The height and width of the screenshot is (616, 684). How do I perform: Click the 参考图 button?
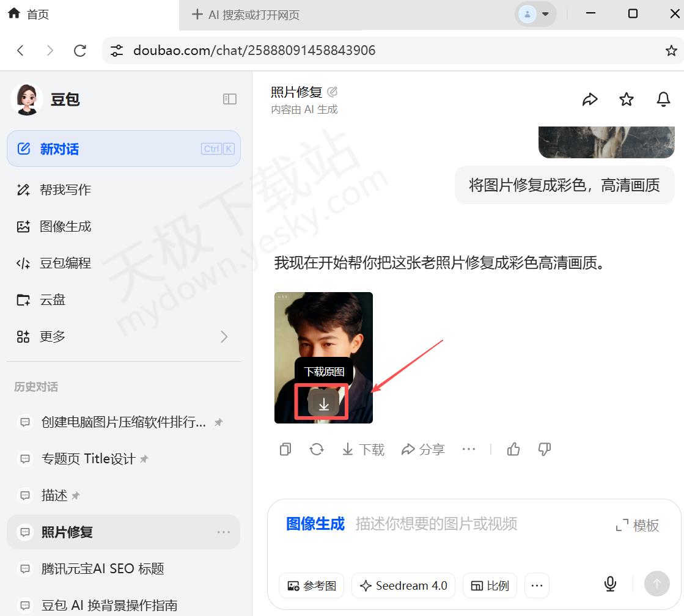tap(312, 585)
